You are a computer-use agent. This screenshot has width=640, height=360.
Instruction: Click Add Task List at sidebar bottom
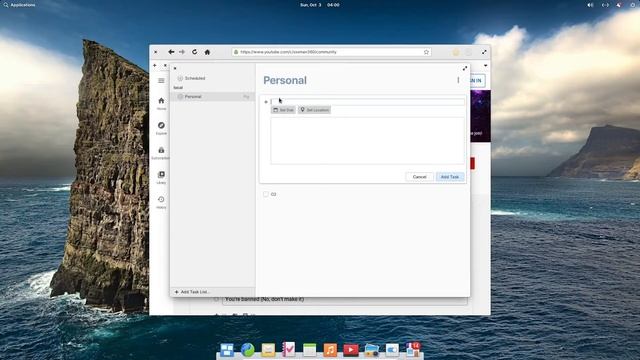click(x=191, y=292)
